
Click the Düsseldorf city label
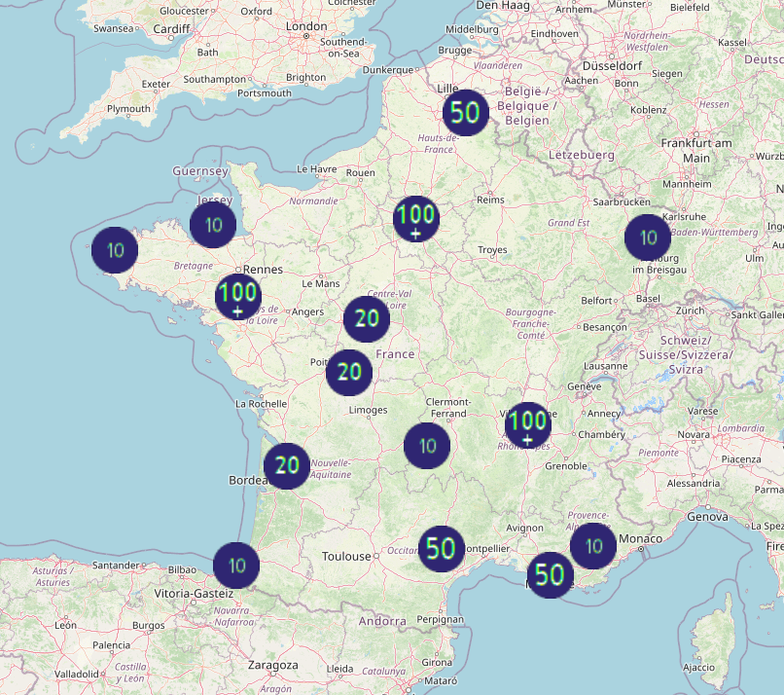[x=612, y=66]
